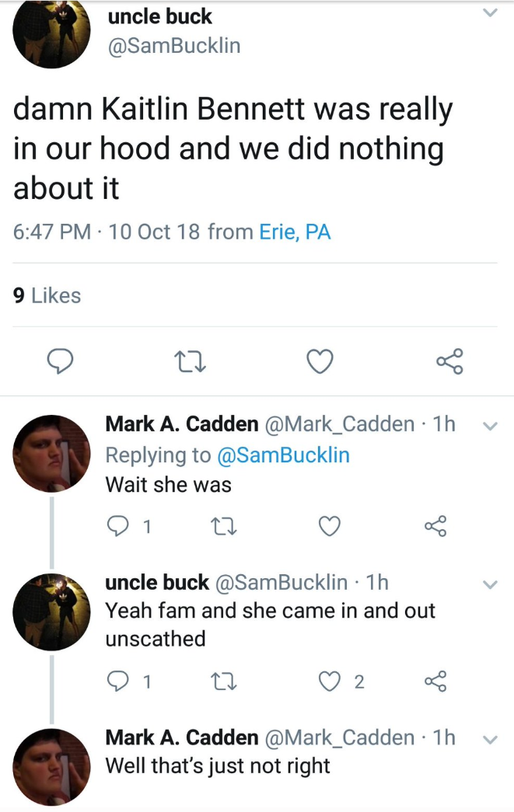The height and width of the screenshot is (812, 514).
Task: Open the Erie, PA location link
Action: 295,232
